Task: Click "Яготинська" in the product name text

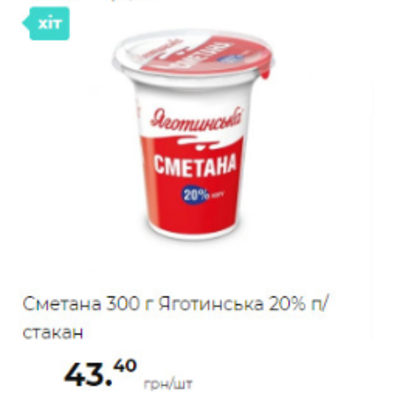Action: (211, 304)
